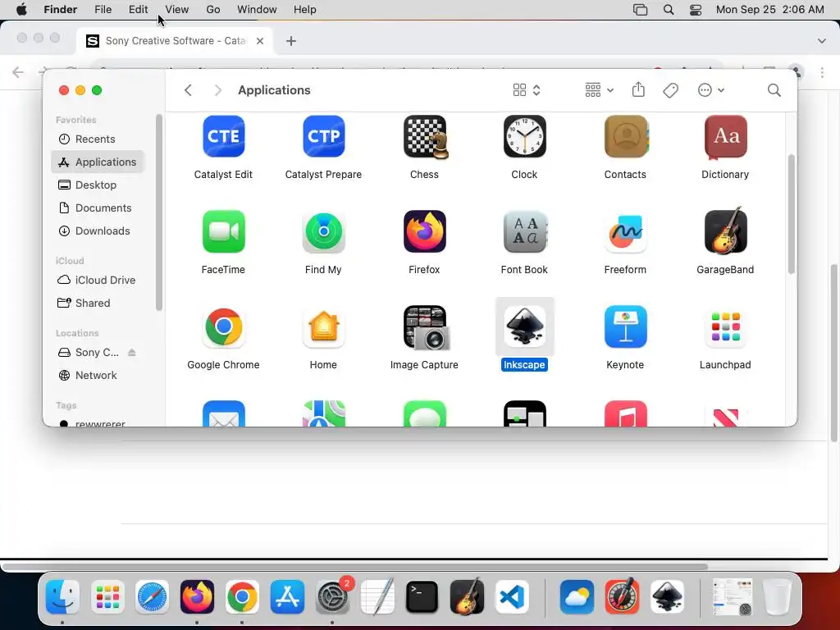Open the Apple menu
The image size is (840, 630).
coord(21,10)
